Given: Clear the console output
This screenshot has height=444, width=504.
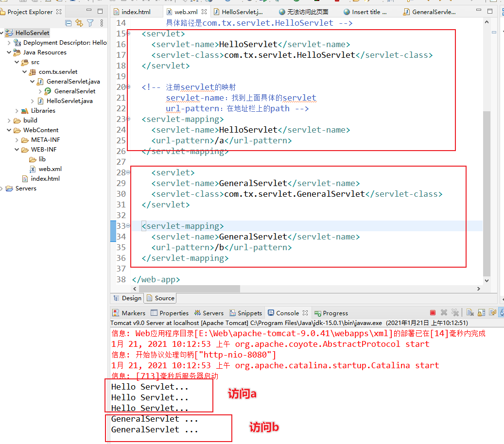Looking at the screenshot, I should click(x=470, y=312).
